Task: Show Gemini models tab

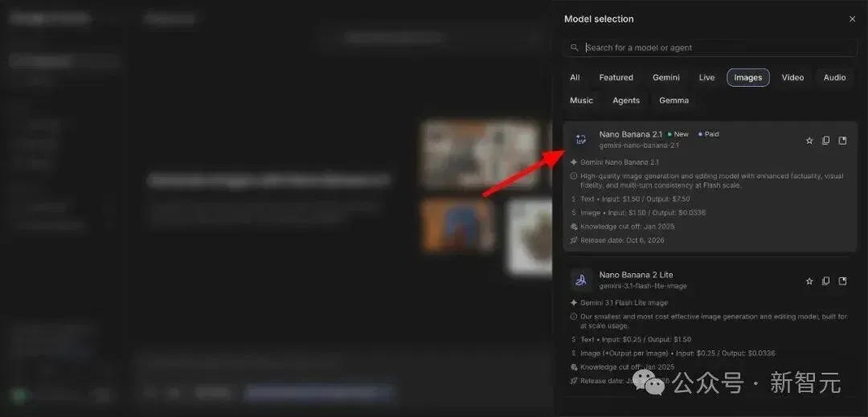Action: point(666,77)
